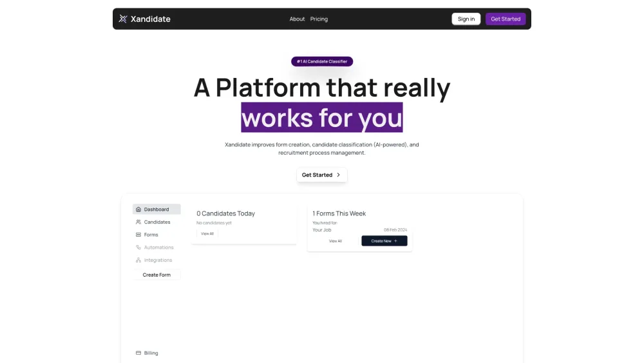Click the Sign in button

click(466, 19)
